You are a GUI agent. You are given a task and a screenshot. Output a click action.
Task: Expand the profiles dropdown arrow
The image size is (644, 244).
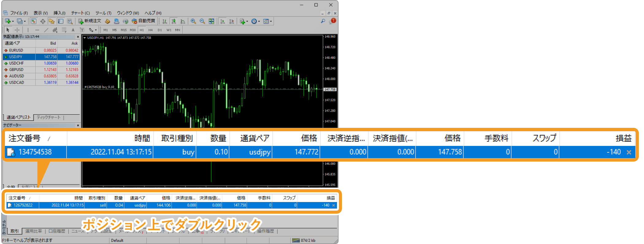coord(25,21)
